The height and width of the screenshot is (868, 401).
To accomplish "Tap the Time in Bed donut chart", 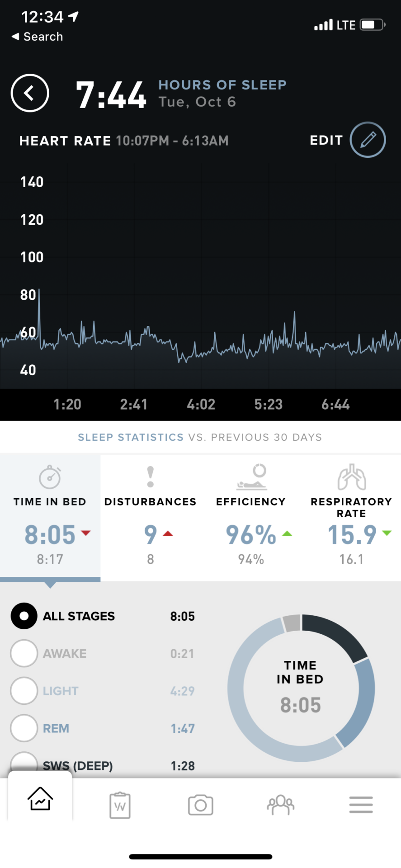I will coord(301,687).
